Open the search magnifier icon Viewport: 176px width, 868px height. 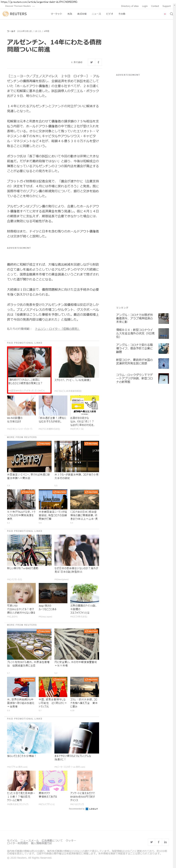[171, 14]
